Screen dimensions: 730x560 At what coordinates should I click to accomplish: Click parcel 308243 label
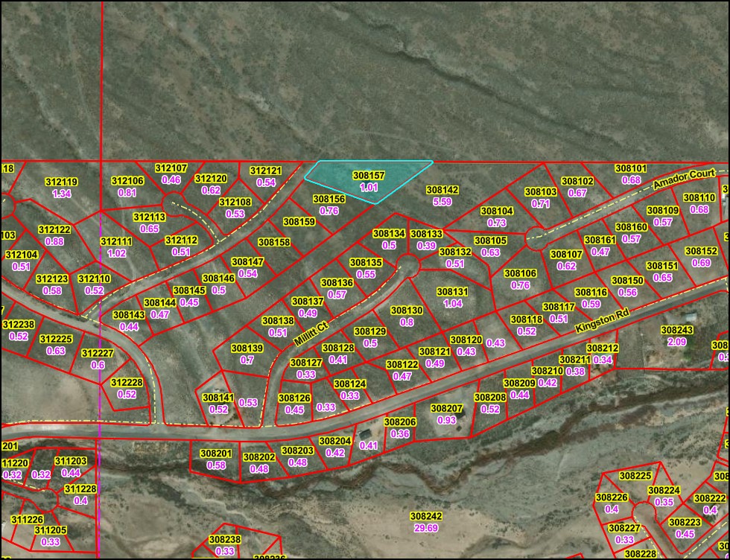click(677, 330)
